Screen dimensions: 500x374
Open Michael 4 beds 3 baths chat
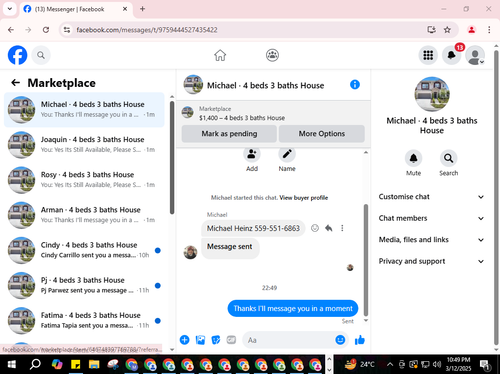click(84, 110)
